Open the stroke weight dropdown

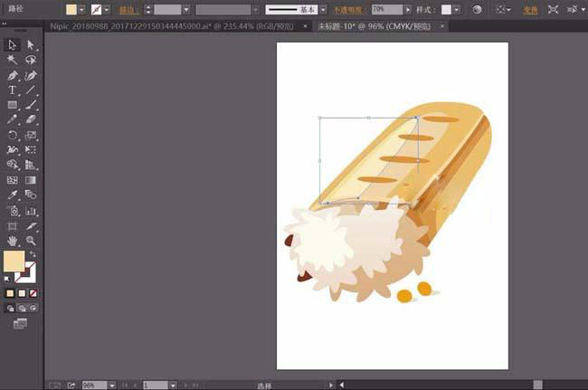pos(186,9)
